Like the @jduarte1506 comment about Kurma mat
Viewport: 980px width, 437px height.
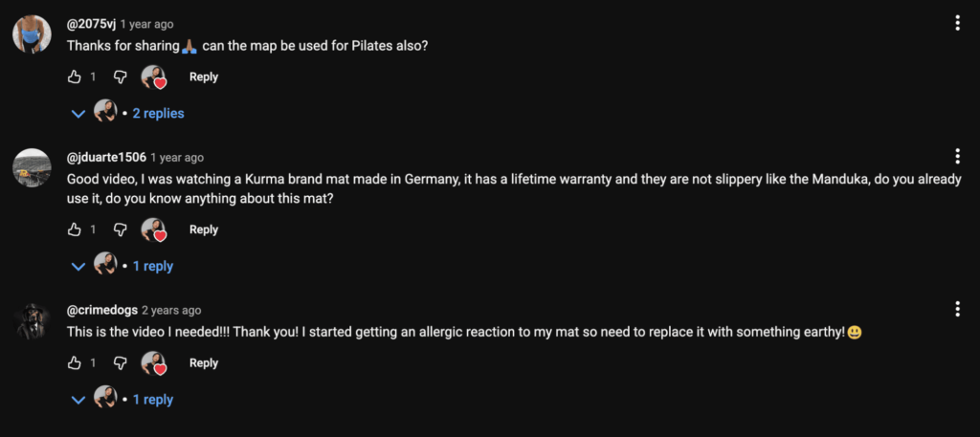[75, 229]
